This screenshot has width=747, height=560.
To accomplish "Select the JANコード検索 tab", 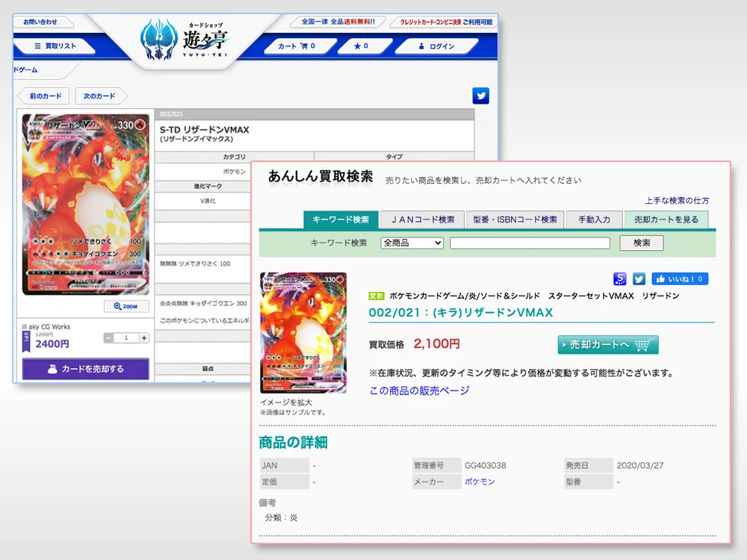I will 423,220.
